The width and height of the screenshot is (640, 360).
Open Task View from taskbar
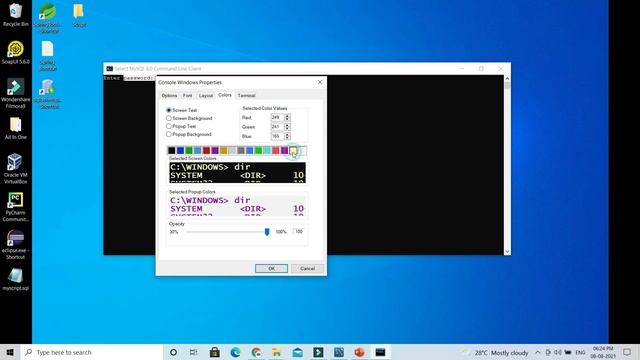click(x=194, y=352)
